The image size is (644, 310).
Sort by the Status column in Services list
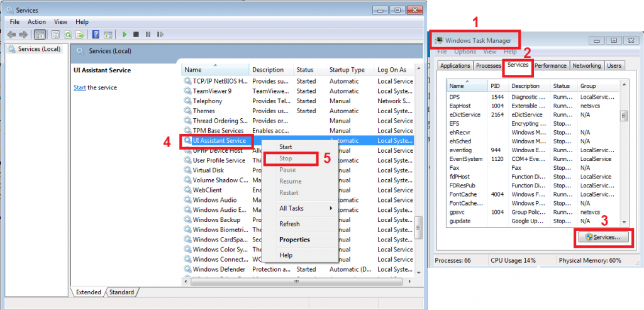pyautogui.click(x=309, y=70)
